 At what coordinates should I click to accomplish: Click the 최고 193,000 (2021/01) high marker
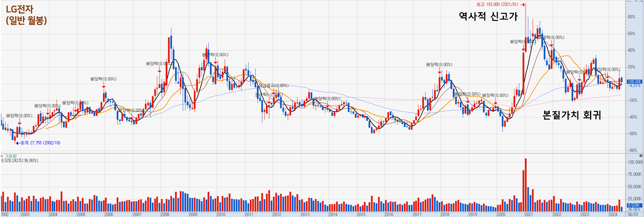500,5
